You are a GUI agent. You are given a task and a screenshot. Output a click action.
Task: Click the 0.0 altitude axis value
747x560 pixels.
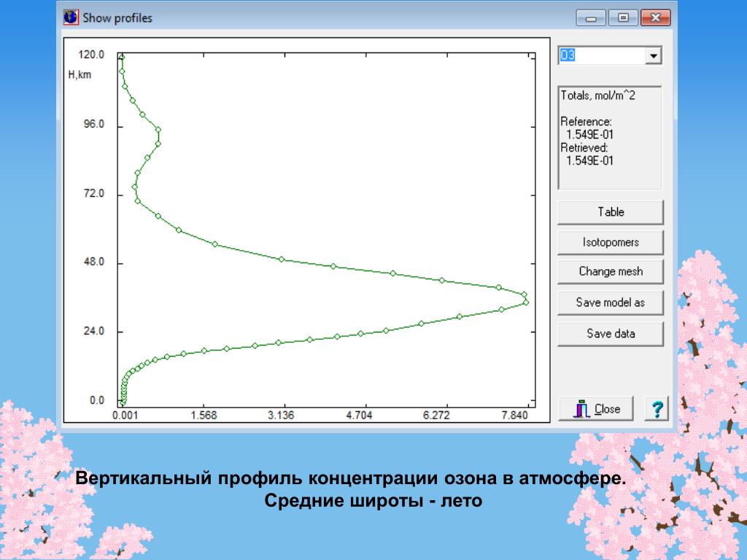pyautogui.click(x=97, y=400)
